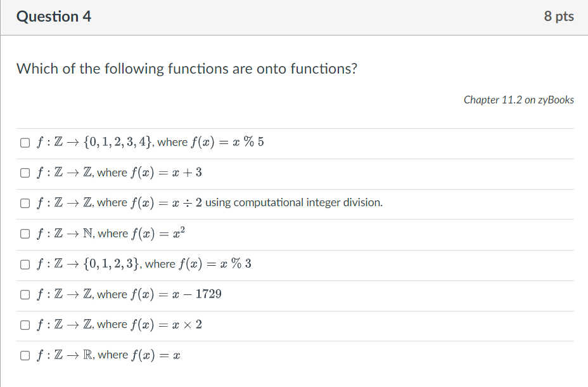The height and width of the screenshot is (387, 588).
Task: Check the option f(x) = x × 2
Action: coord(25,324)
